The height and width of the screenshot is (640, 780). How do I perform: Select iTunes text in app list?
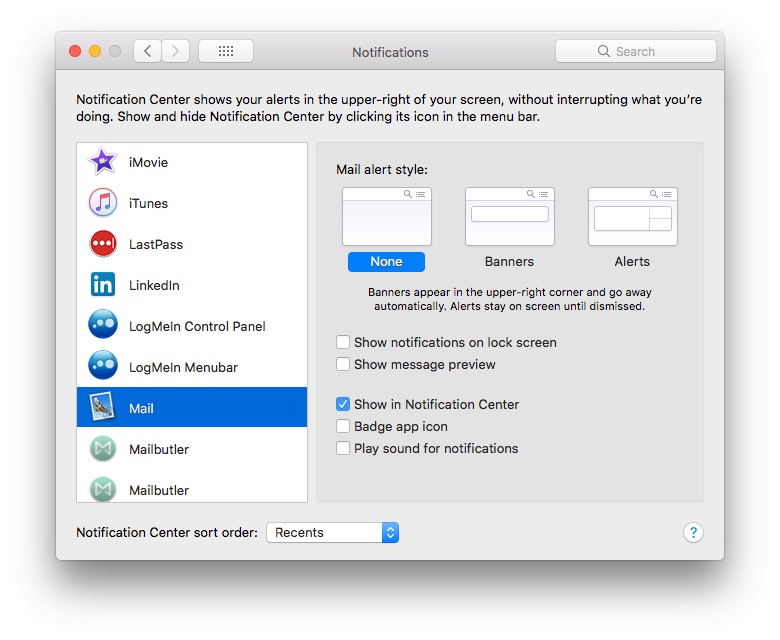tap(148, 203)
